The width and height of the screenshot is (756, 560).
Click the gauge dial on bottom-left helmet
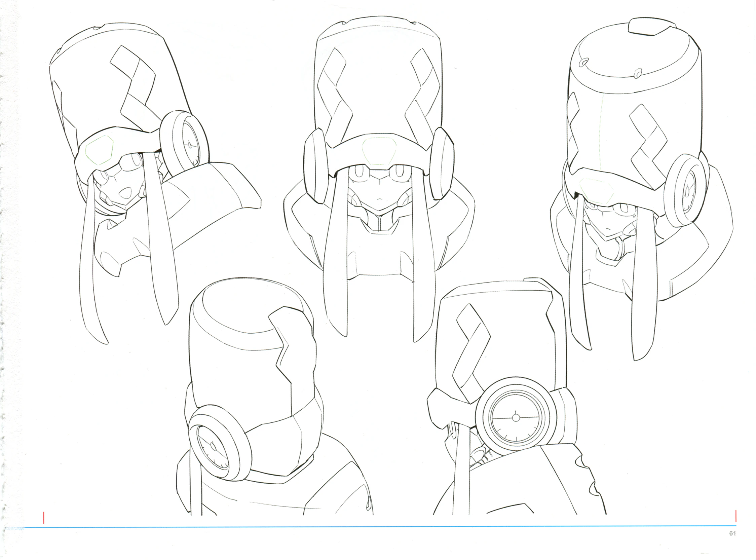point(213,447)
